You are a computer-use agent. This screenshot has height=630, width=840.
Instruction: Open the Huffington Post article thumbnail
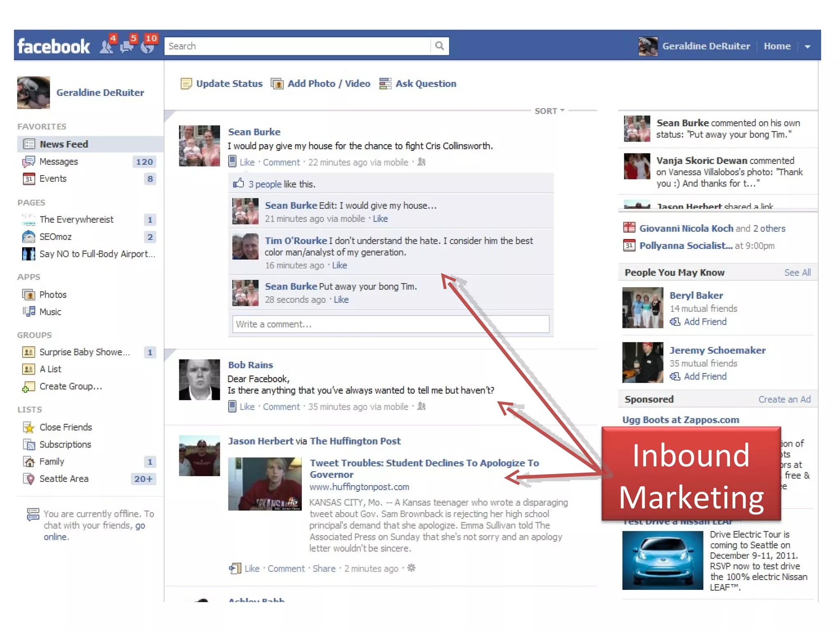265,484
